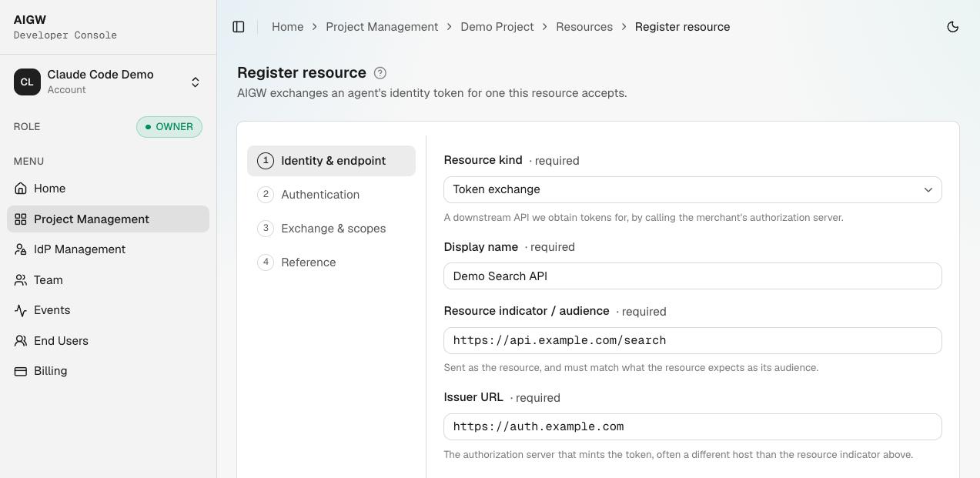Click the 'Sent as the resource' hint text
The image size is (980, 478).
click(631, 368)
